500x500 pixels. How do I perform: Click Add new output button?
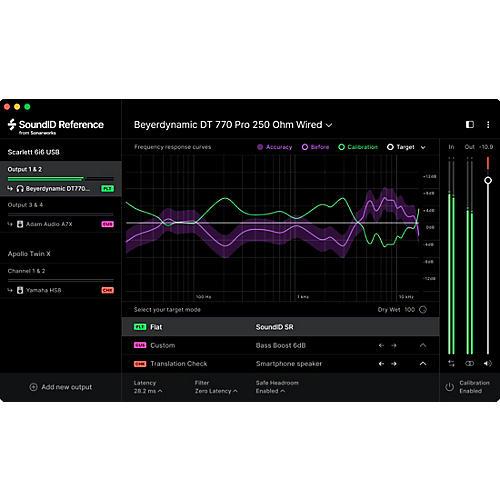tap(61, 387)
